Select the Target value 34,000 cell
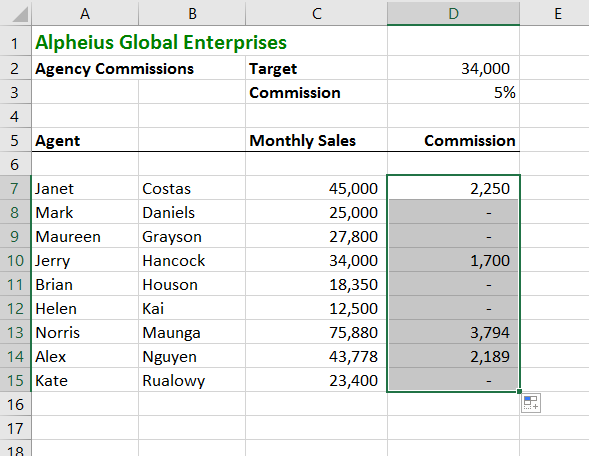 453,68
